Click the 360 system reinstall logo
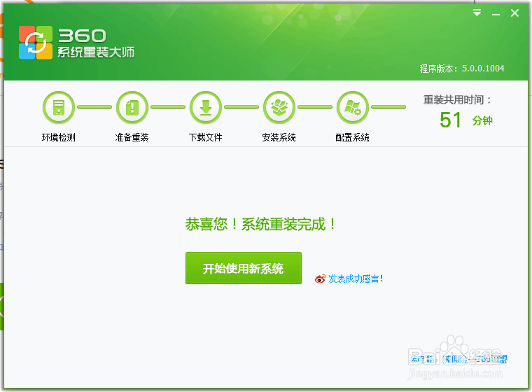Screen dimensions: 532x392 click(x=36, y=43)
